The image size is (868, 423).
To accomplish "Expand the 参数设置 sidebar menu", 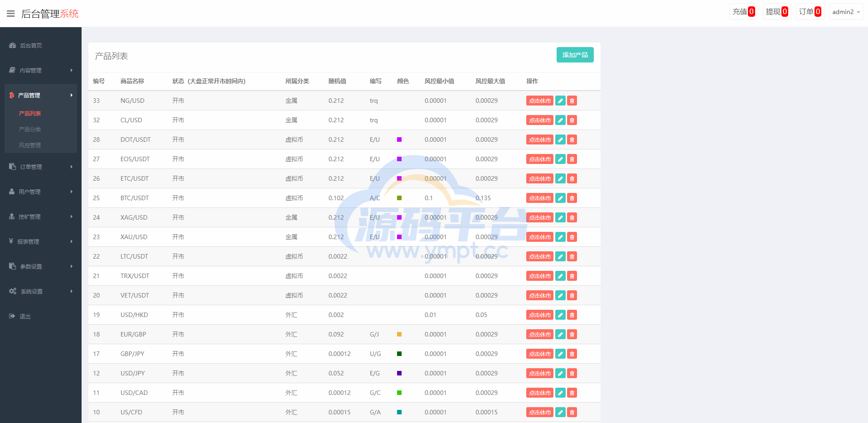I will tap(41, 266).
